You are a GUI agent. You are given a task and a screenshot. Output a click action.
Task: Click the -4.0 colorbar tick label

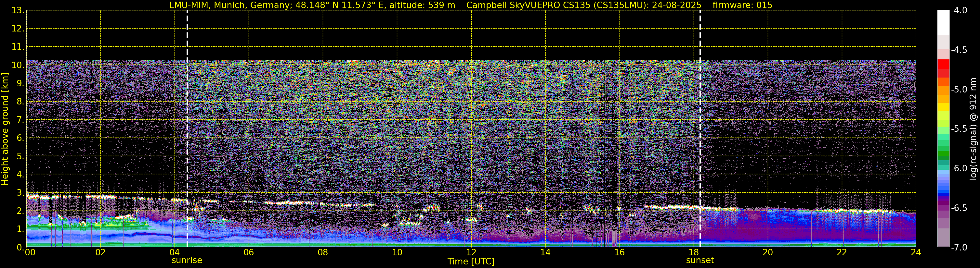[x=959, y=11]
